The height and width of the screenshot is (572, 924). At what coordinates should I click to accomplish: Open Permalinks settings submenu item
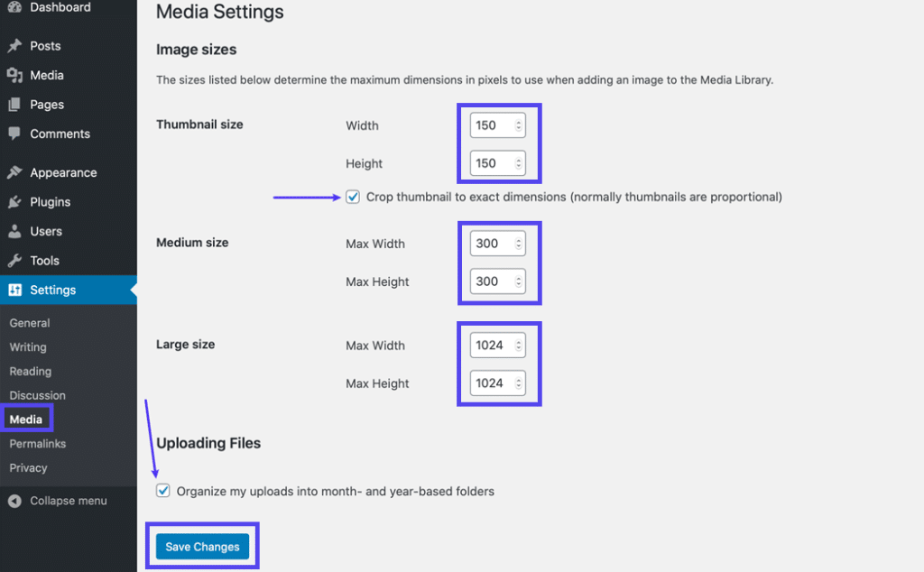(37, 444)
